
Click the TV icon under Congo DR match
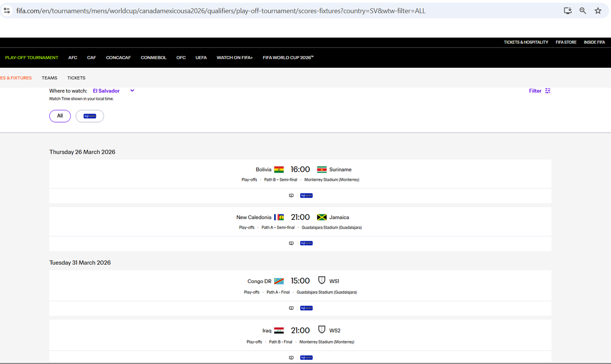point(291,308)
